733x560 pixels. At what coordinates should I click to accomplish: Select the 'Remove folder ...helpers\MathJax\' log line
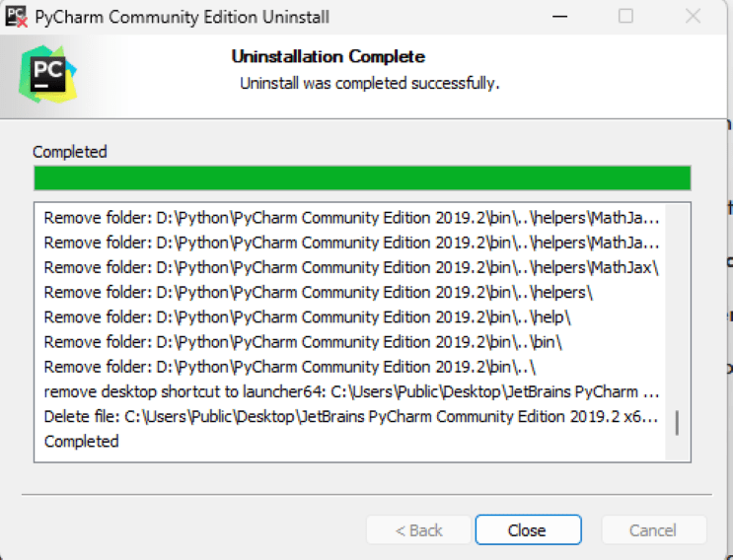pyautogui.click(x=350, y=267)
